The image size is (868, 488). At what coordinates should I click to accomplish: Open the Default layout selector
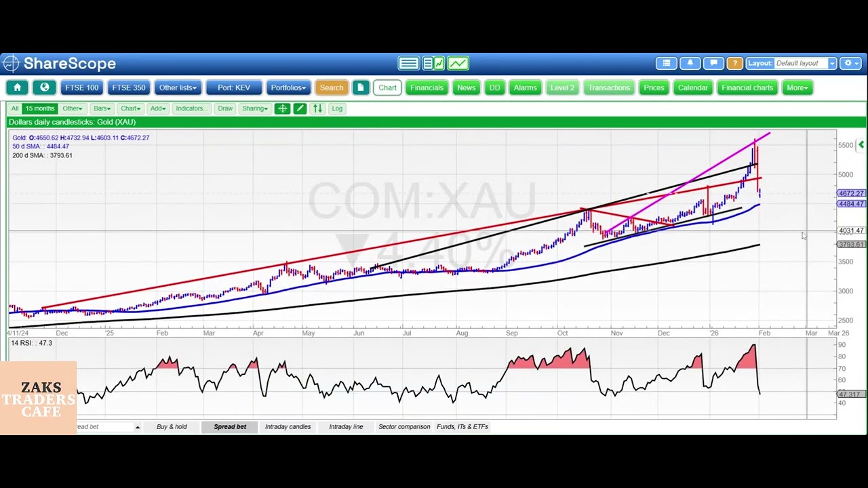(x=805, y=63)
